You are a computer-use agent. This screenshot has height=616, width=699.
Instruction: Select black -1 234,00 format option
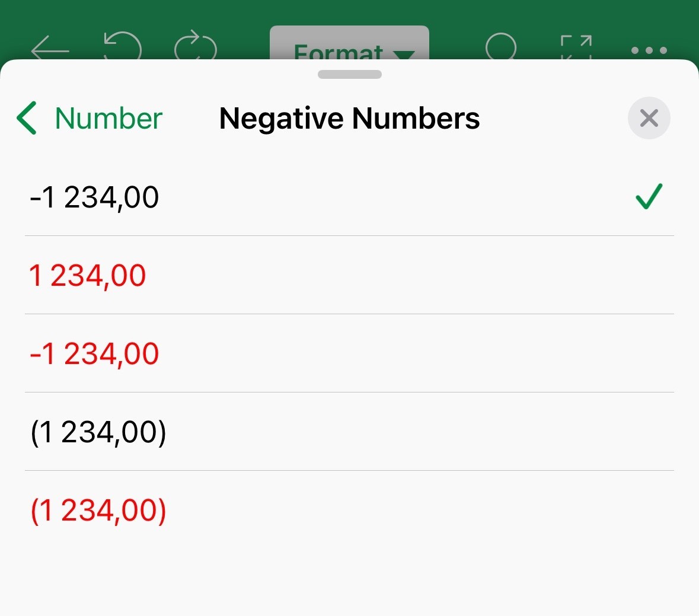click(350, 197)
